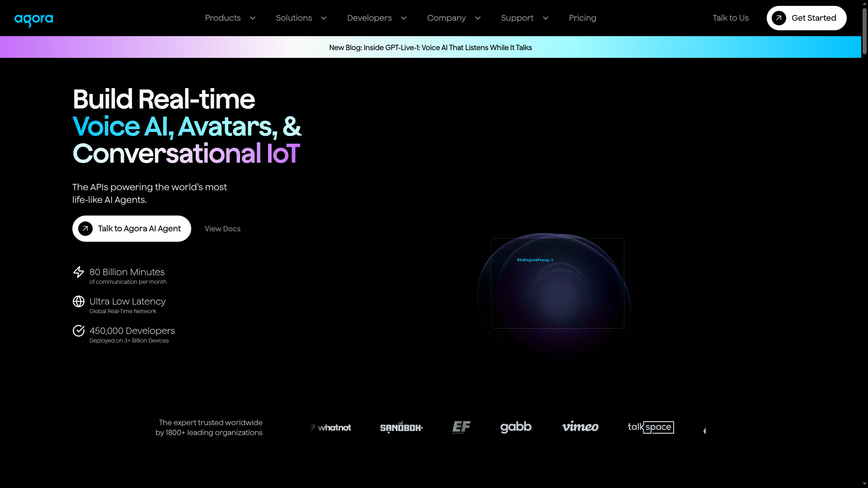Click the Get Started button
This screenshot has width=868, height=488.
coord(807,18)
